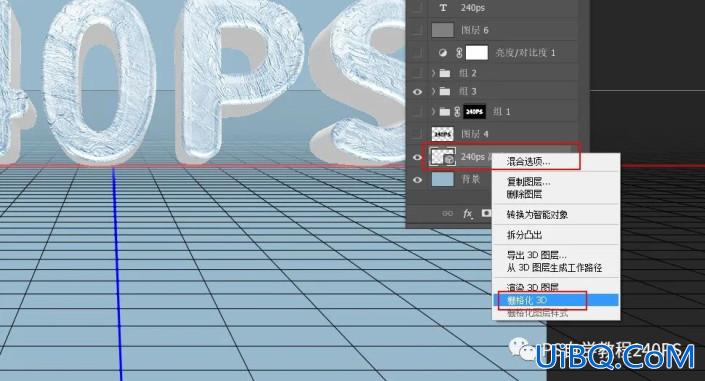This screenshot has height=381, width=705.
Task: Show the 图层 6 layer
Action: [417, 30]
